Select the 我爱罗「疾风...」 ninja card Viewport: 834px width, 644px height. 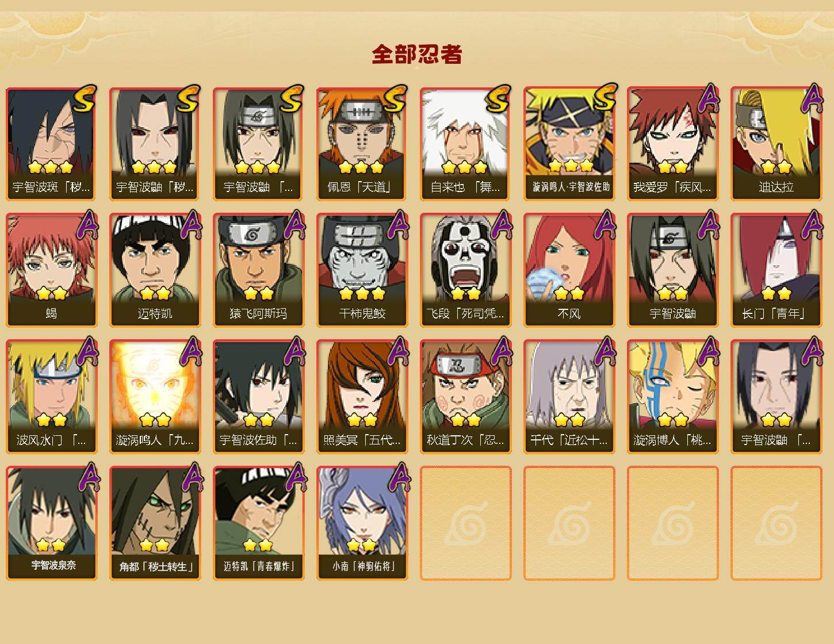672,144
